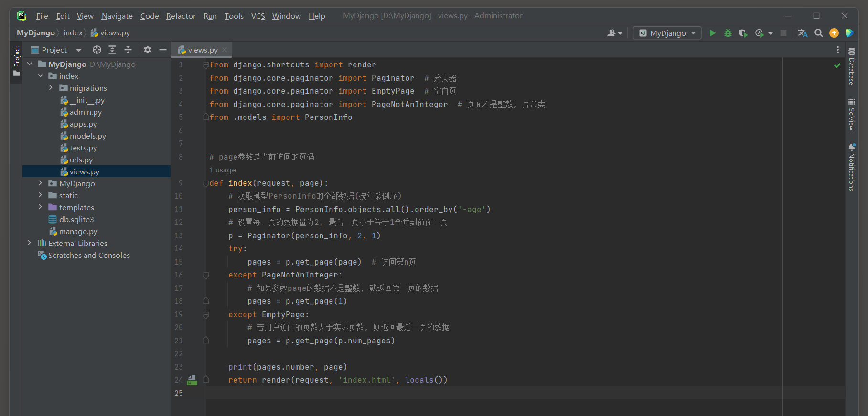Open the Navigate menu
The width and height of the screenshot is (868, 416).
(117, 16)
